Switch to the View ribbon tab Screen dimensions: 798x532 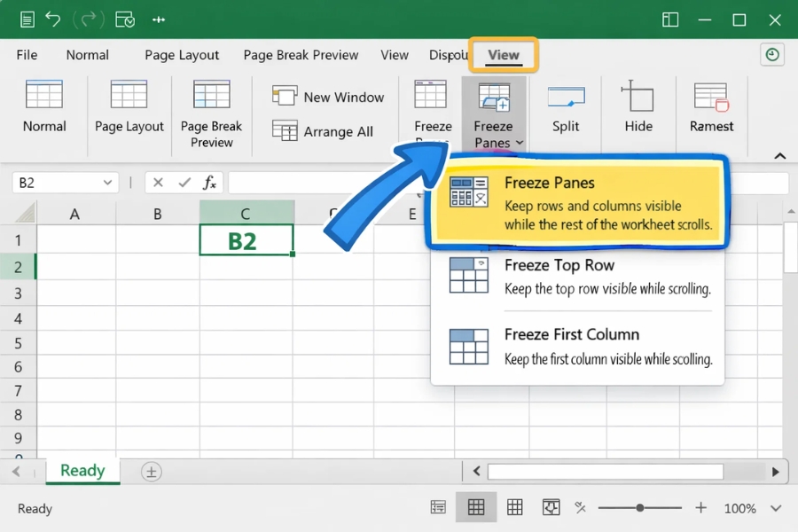pos(503,54)
